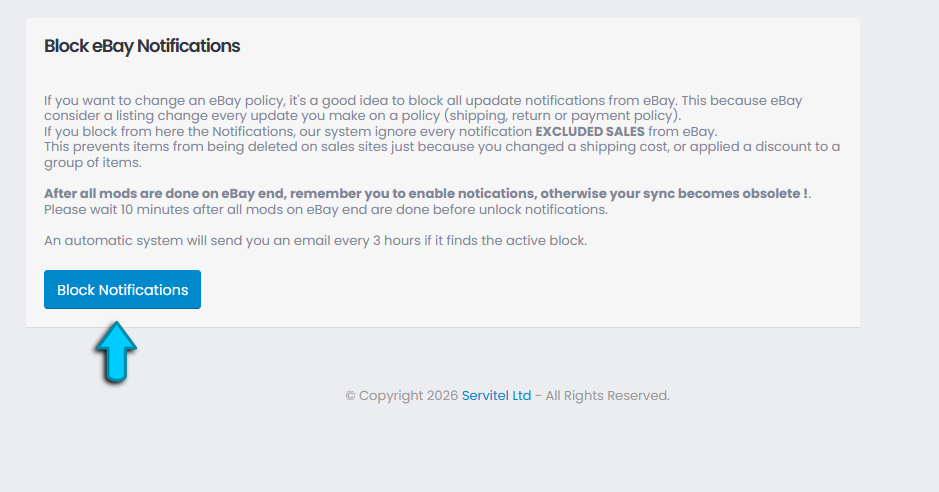The height and width of the screenshot is (492, 939).
Task: Click the 'If you want to change an eBay policy' line
Action: (x=423, y=101)
